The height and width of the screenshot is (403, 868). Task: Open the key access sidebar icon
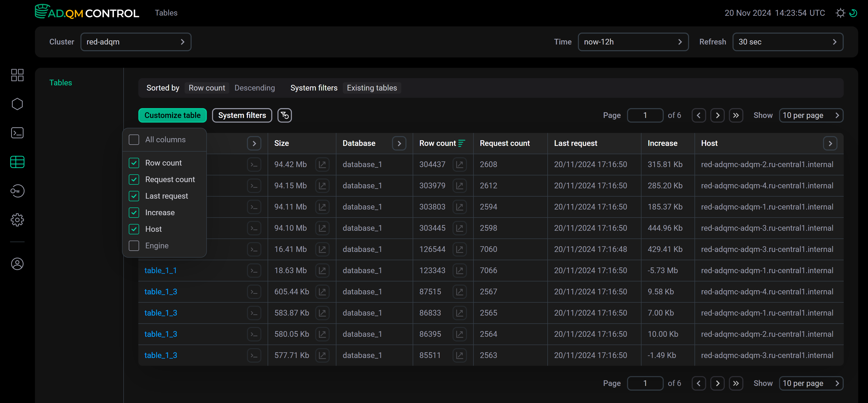tap(17, 191)
